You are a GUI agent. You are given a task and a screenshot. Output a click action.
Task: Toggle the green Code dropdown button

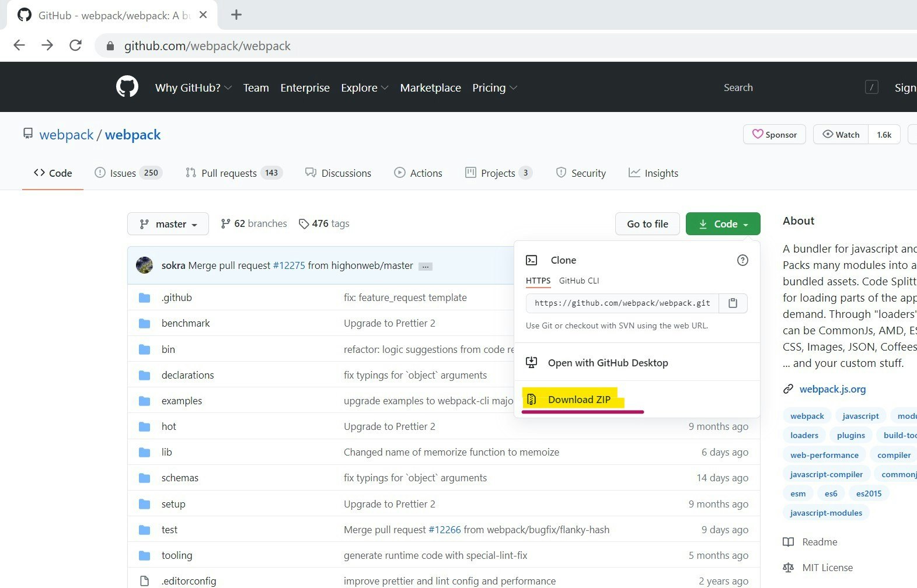723,224
